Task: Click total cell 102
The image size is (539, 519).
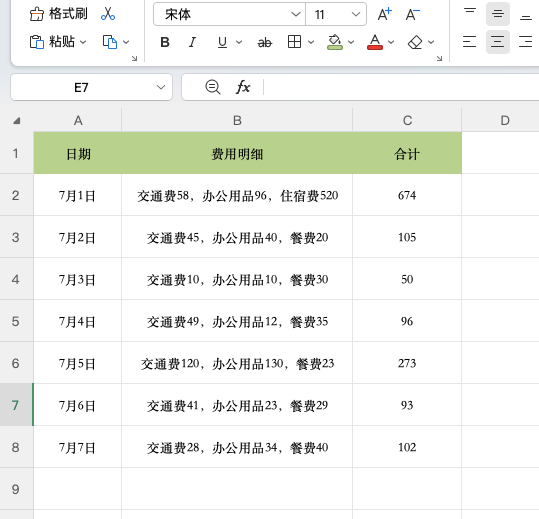Action: 407,447
